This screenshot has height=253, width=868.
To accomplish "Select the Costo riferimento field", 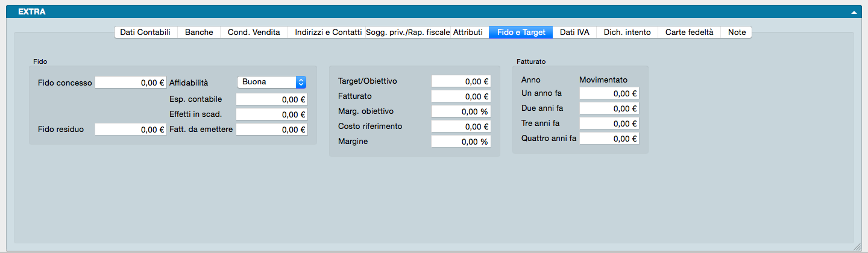I will pos(461,126).
